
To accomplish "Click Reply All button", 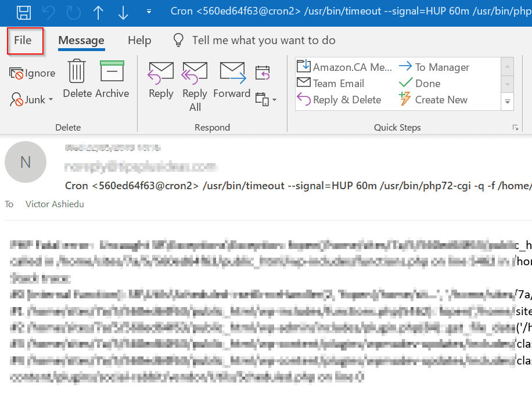I will point(195,86).
